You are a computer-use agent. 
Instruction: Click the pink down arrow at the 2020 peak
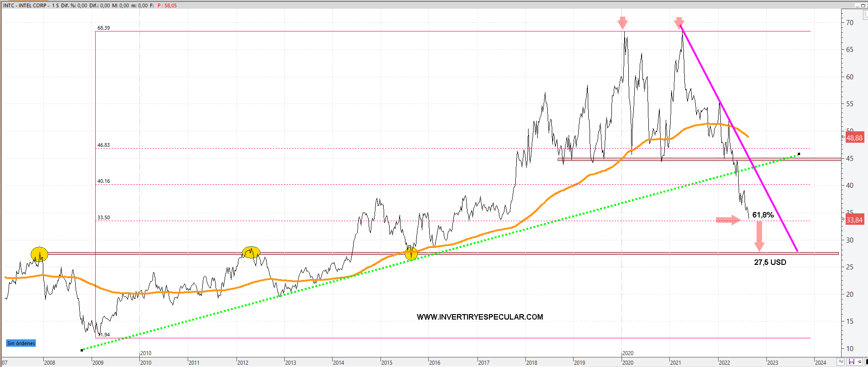pos(622,23)
